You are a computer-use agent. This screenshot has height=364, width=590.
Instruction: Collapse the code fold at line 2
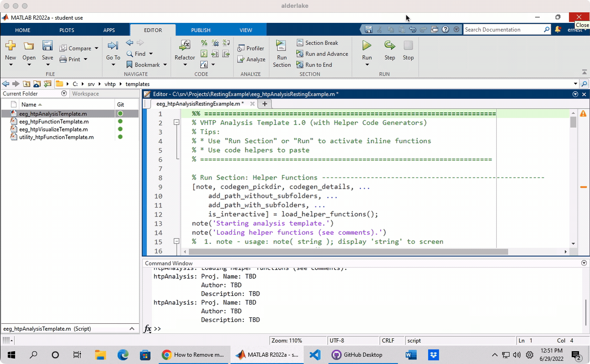click(176, 122)
